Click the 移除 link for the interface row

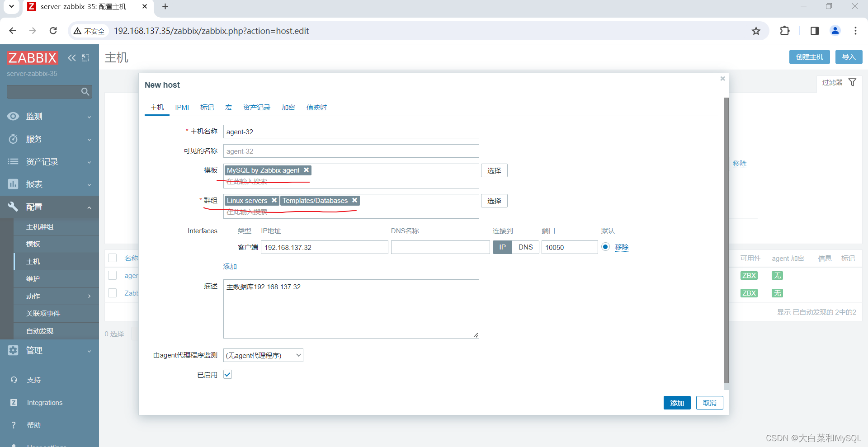[622, 247]
